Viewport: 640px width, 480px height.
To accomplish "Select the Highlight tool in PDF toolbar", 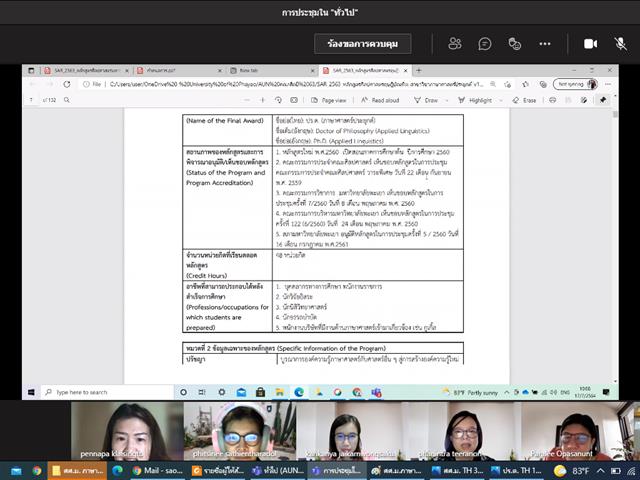I will (475, 100).
